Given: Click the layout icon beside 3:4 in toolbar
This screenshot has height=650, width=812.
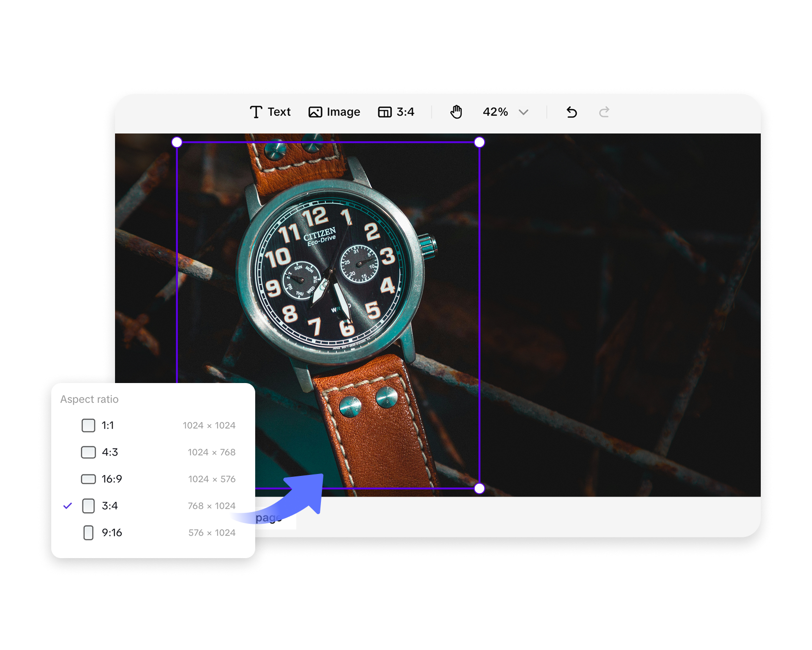Looking at the screenshot, I should (x=385, y=112).
